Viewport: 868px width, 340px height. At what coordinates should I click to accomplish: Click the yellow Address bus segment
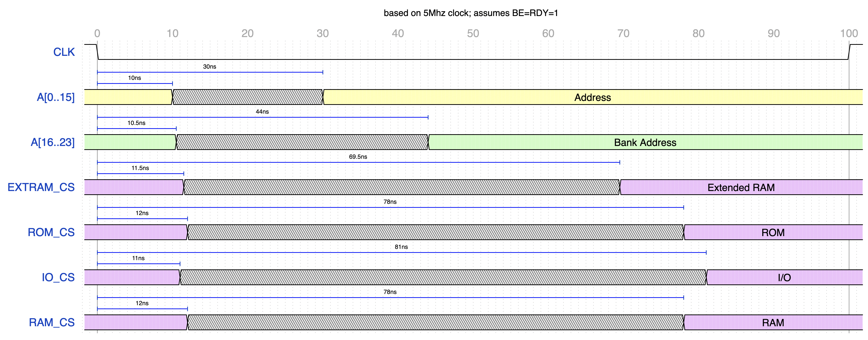[592, 97]
